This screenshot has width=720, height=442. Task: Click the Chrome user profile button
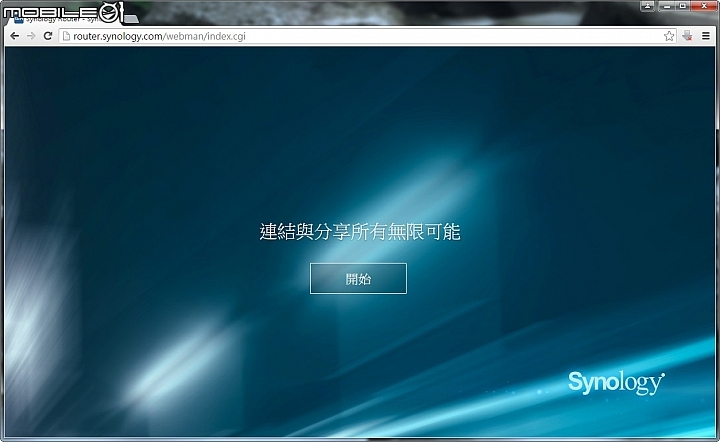pos(647,6)
